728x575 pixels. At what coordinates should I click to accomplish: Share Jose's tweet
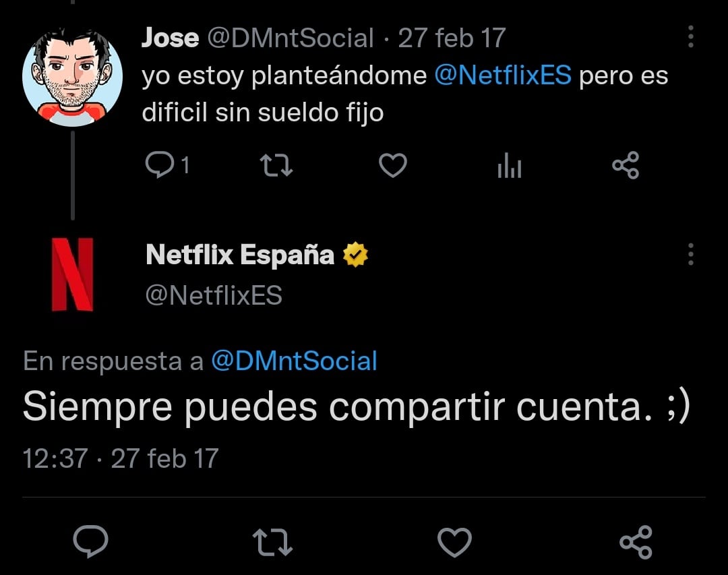pyautogui.click(x=626, y=166)
